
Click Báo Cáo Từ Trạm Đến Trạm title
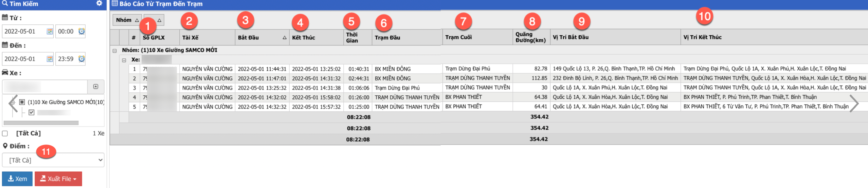(x=161, y=4)
